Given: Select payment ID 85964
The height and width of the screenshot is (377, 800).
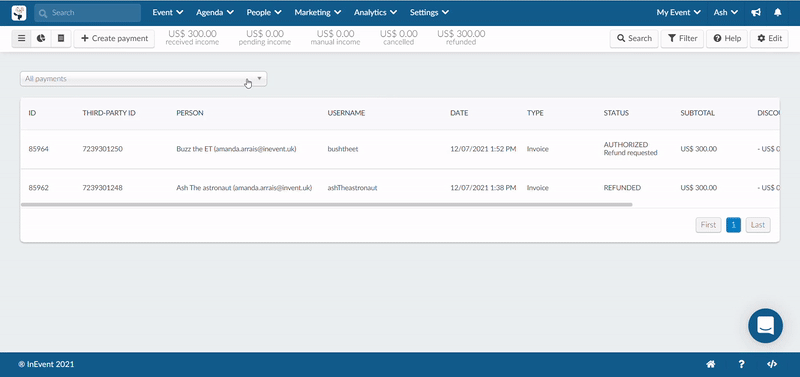Looking at the screenshot, I should [x=39, y=149].
